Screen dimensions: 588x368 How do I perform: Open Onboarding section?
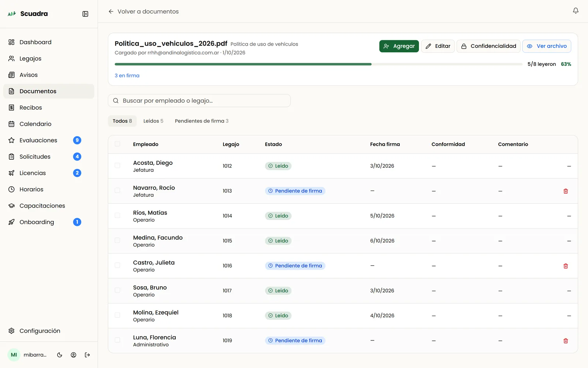tap(49, 222)
